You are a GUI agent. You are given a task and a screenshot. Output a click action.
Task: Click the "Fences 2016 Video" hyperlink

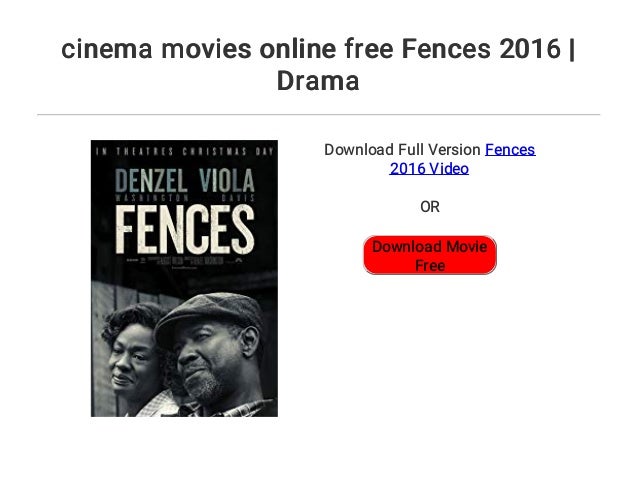(x=509, y=150)
